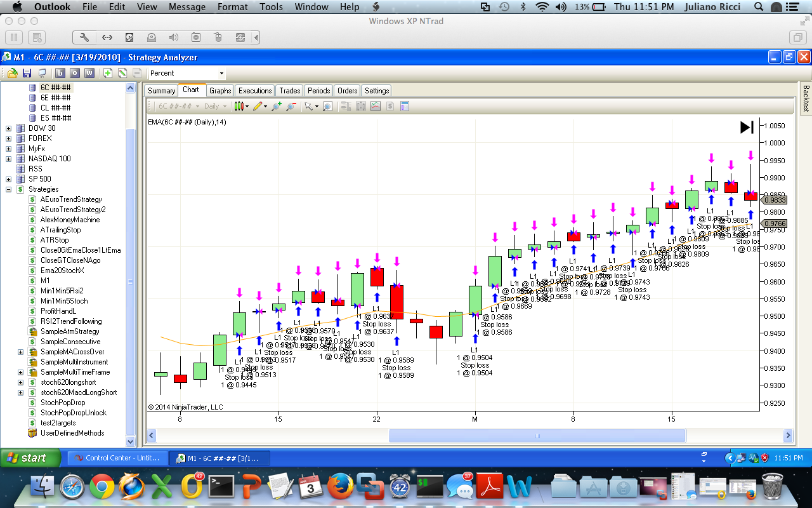Click the skip-to-end arrow on chart
Screen dimensions: 812x508
(747, 127)
